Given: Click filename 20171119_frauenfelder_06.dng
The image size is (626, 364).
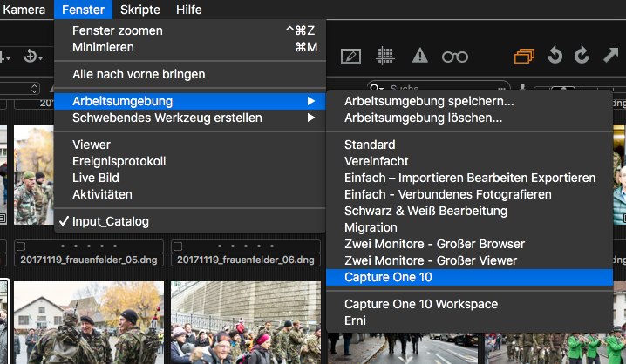Looking at the screenshot, I should 246,260.
